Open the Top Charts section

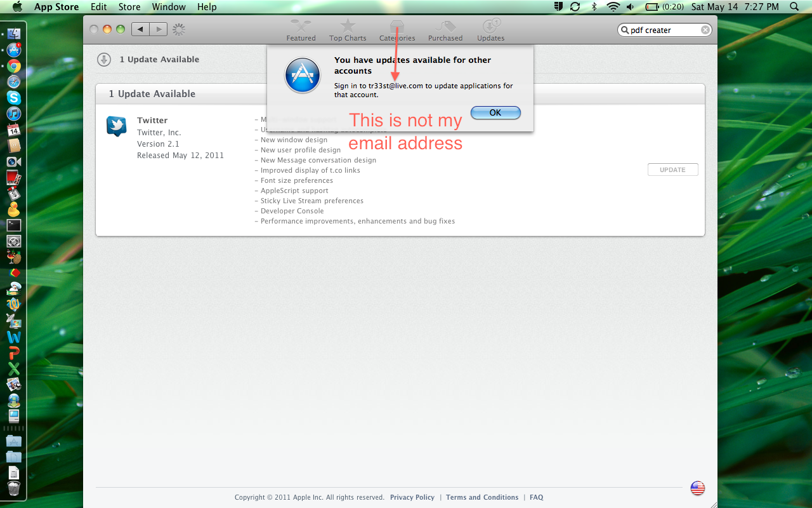click(x=348, y=30)
